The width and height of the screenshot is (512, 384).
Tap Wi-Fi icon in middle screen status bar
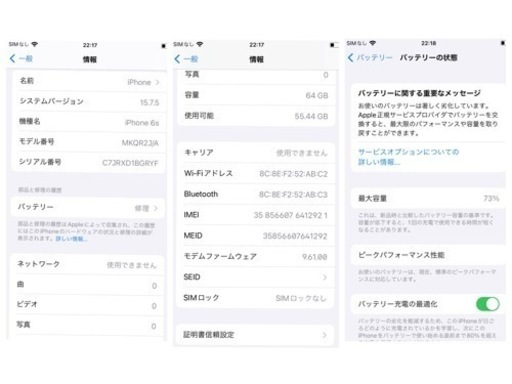pyautogui.click(x=200, y=44)
